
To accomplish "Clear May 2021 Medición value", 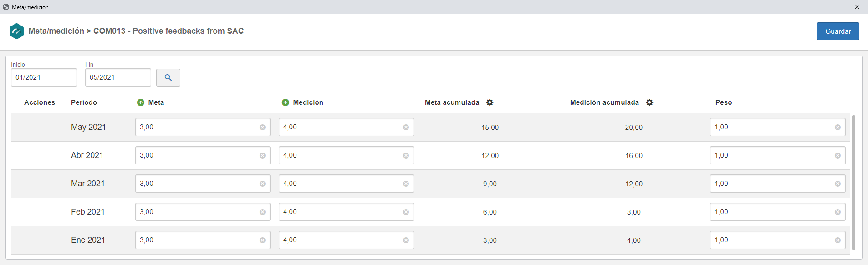I will pyautogui.click(x=406, y=128).
